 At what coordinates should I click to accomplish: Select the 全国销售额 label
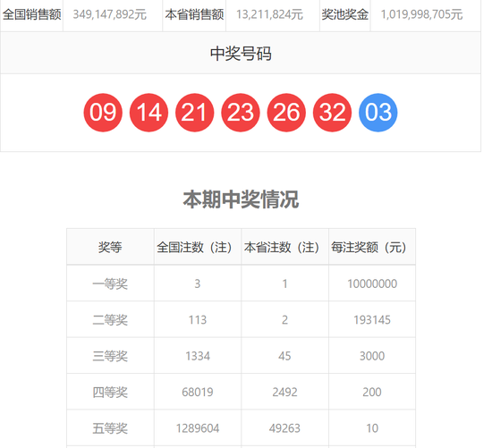(31, 14)
